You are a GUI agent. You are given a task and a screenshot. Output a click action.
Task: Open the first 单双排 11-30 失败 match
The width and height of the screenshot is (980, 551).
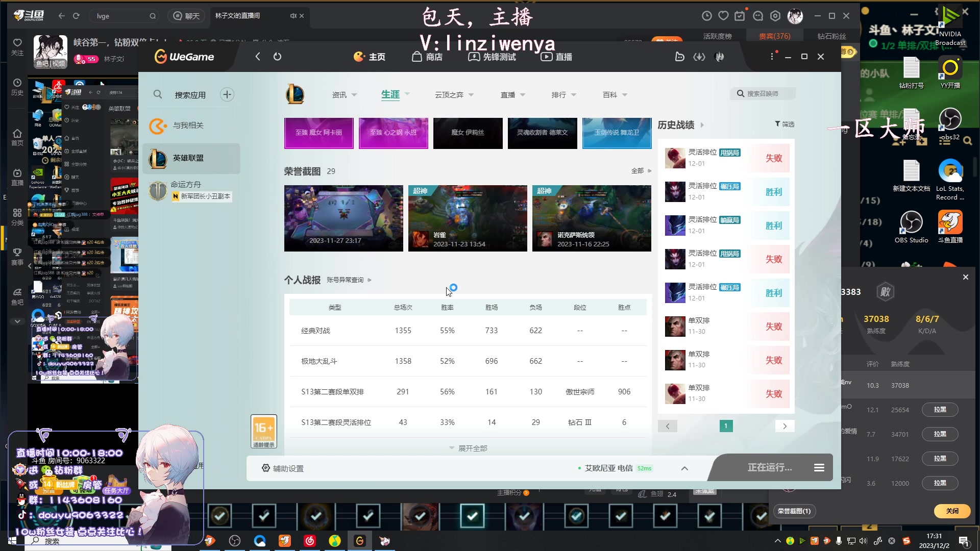[726, 327]
